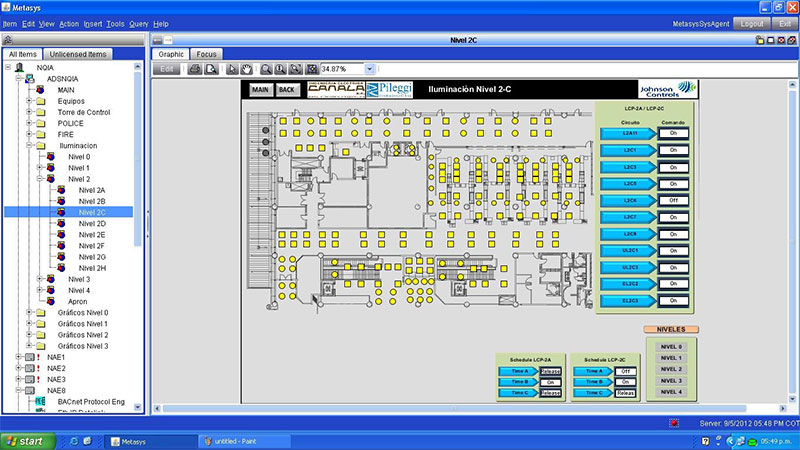Switch to the Focus tab
This screenshot has width=800, height=450.
click(x=207, y=54)
